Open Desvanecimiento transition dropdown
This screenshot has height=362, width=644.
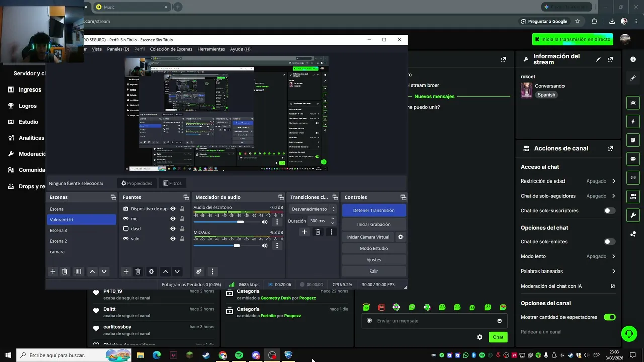pos(312,209)
